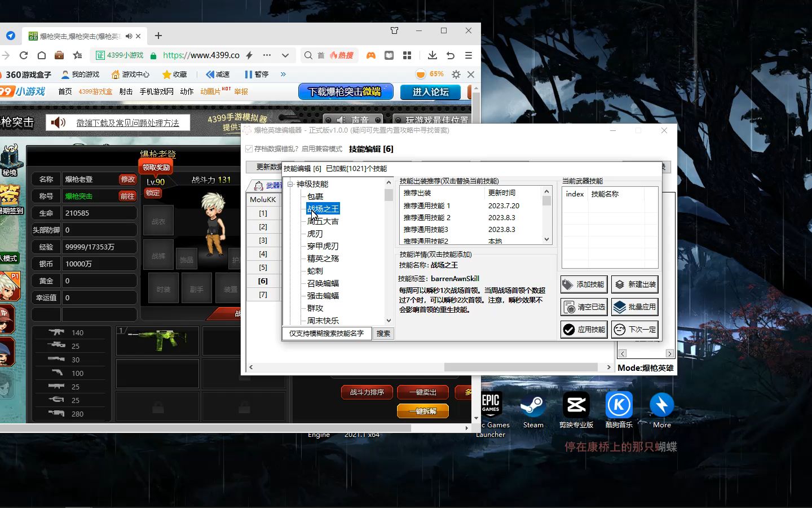Click skill tree scrollbar down arrow
Screen dimensions: 812x508
point(389,320)
